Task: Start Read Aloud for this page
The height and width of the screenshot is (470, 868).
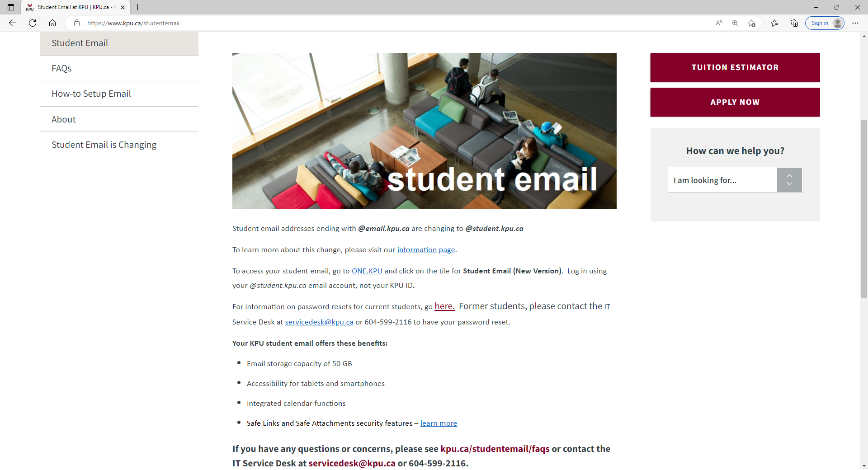Action: 719,23
